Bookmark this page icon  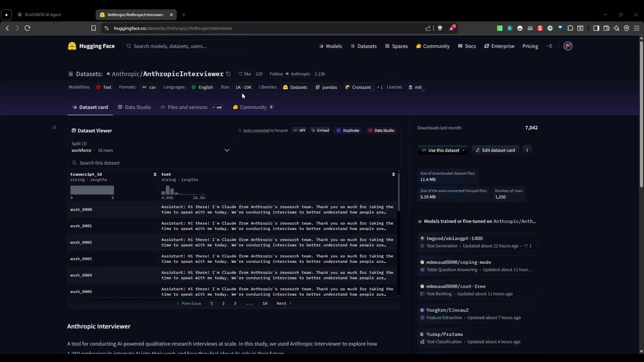(x=93, y=28)
